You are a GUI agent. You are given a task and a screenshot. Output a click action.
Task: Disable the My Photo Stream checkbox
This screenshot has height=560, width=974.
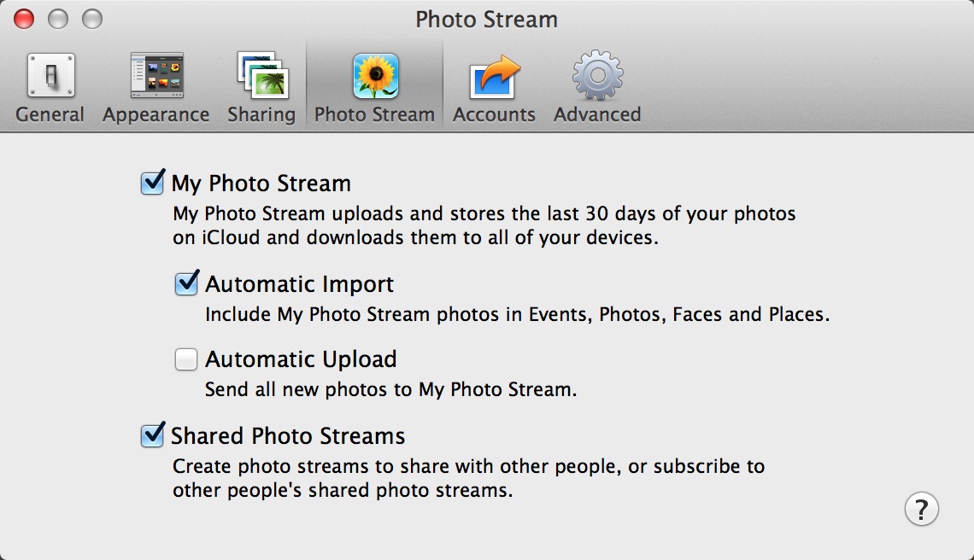pos(152,183)
